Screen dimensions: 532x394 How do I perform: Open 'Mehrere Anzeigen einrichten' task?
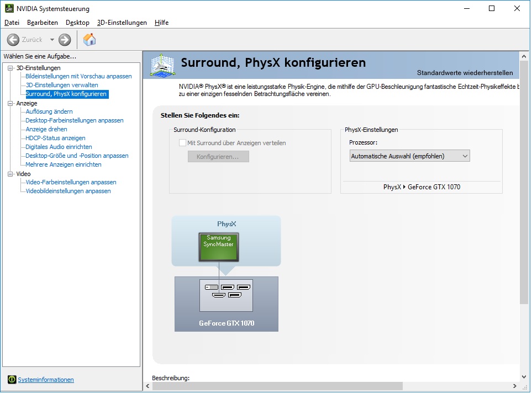click(x=64, y=164)
